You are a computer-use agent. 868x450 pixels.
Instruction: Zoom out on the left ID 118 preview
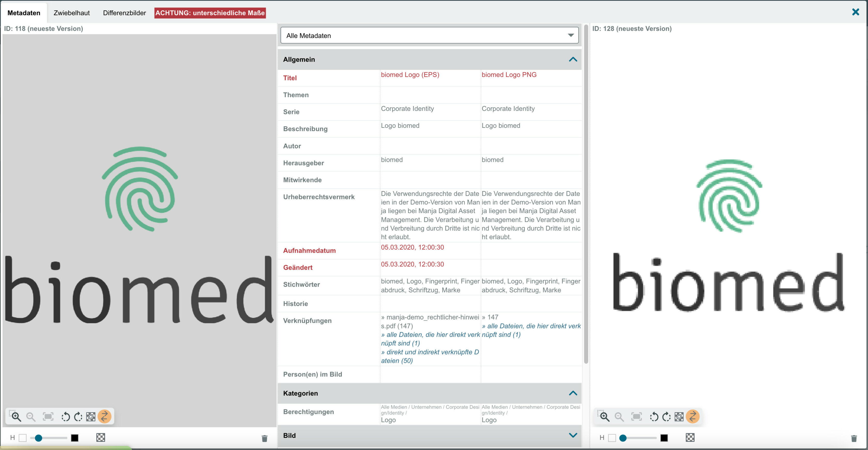[x=31, y=417]
